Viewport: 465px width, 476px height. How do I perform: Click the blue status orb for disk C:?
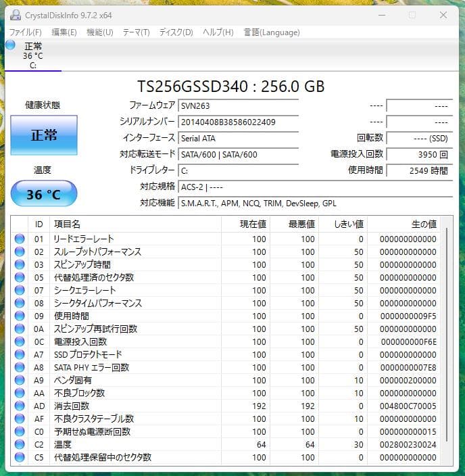(10, 45)
